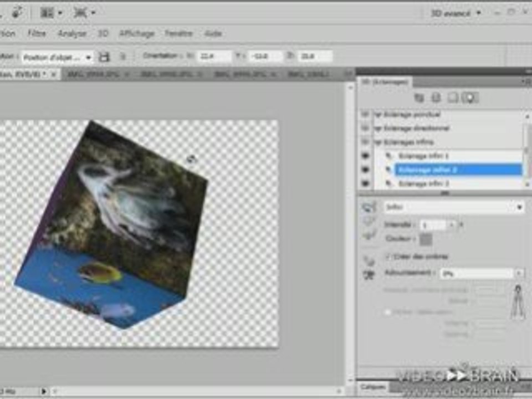Hide Éclairage infini 2 with eye icon

pyautogui.click(x=365, y=170)
